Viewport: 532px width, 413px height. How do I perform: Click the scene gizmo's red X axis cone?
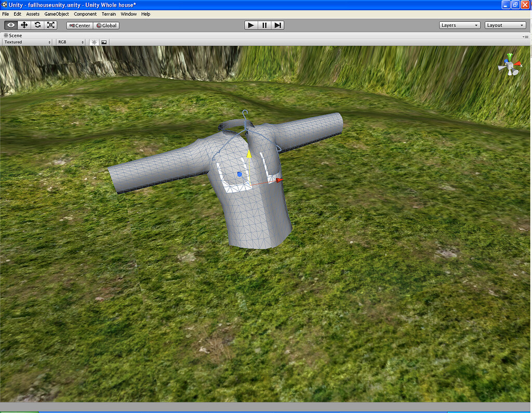coord(517,64)
